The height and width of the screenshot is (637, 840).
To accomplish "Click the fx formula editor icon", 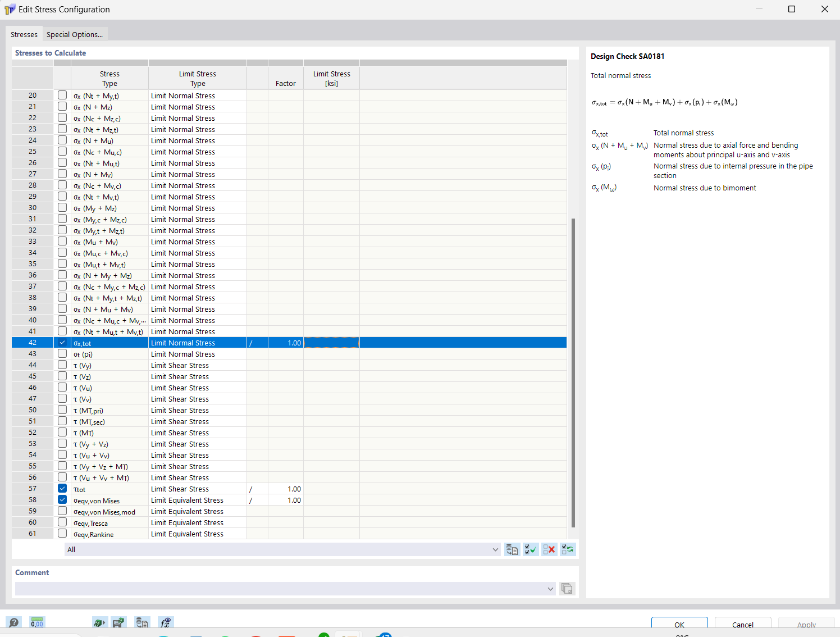I will tap(165, 622).
